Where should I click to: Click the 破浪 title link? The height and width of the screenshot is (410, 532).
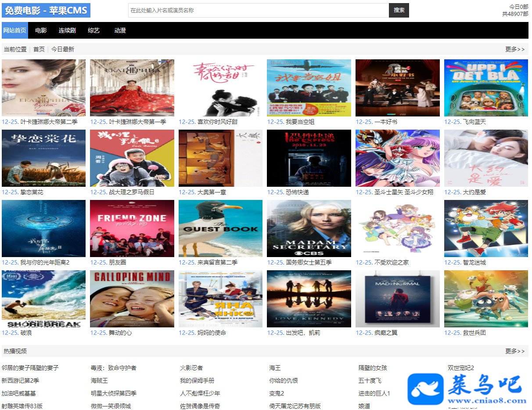click(26, 333)
